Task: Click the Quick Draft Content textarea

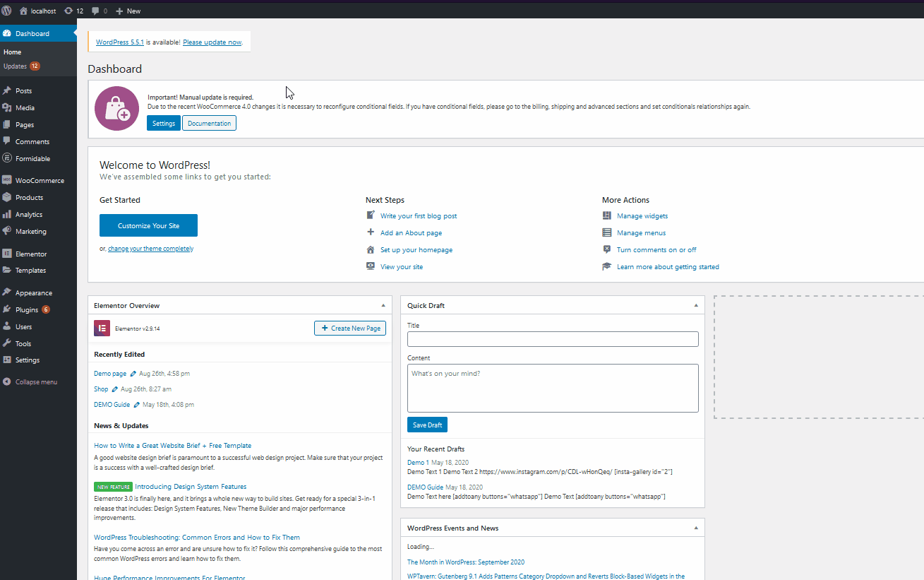Action: pos(553,388)
